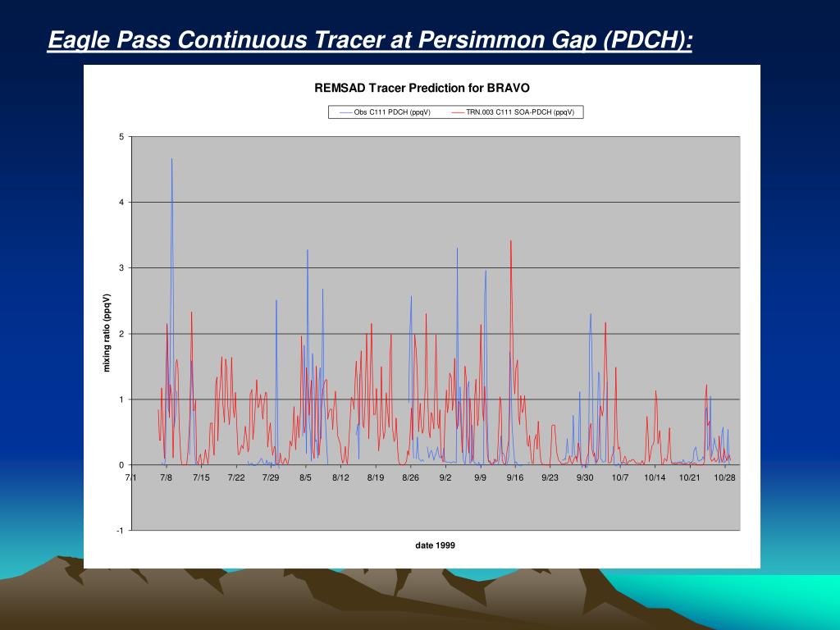
Task: Click x-axis date 8/5
Action: tap(305, 477)
